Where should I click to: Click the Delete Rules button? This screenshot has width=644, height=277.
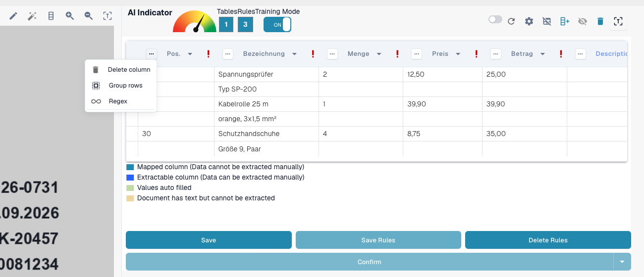point(548,240)
